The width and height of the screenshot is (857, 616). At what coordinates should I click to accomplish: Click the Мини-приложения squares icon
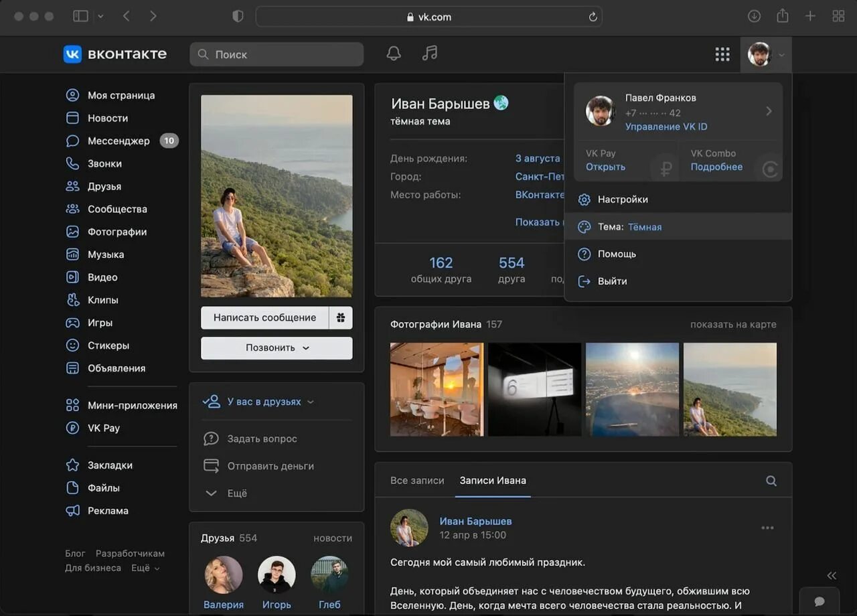click(x=72, y=405)
